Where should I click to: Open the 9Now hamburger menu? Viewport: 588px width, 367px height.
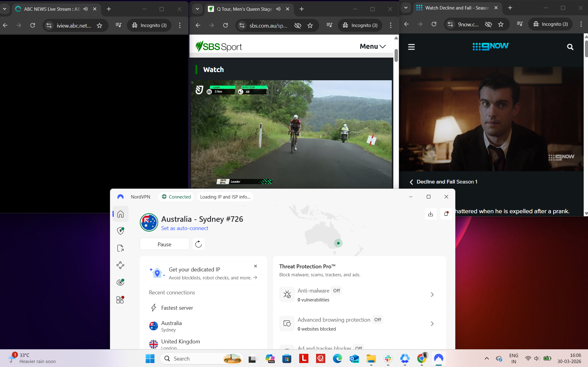pyautogui.click(x=411, y=47)
